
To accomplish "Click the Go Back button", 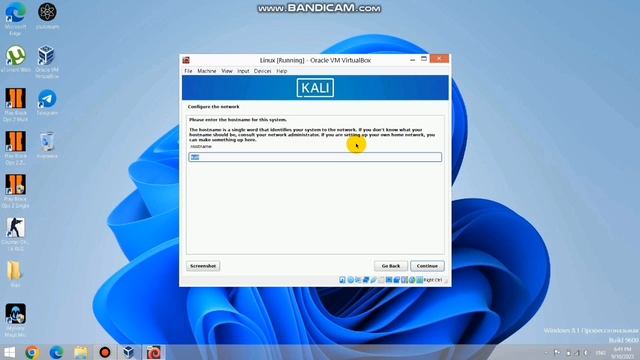I will [x=391, y=266].
